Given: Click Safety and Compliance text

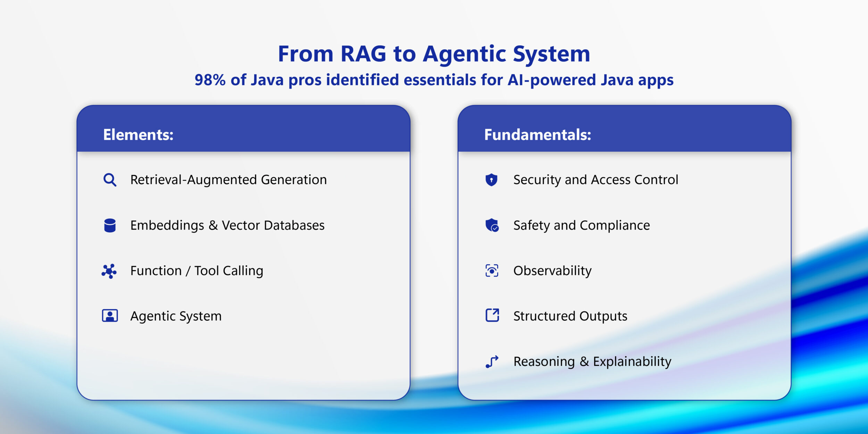Looking at the screenshot, I should 582,225.
